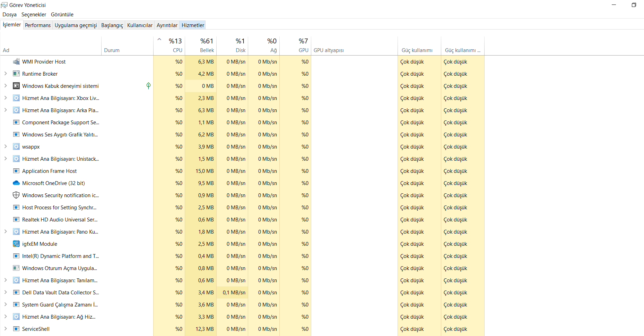Click the Runtime Broker process icon
Screen dimensions: 644x336
(16, 74)
